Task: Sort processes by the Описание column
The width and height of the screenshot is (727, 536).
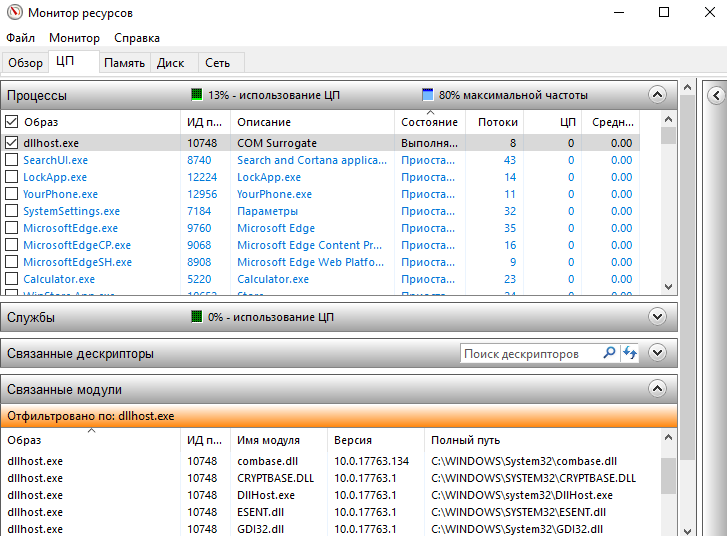Action: click(312, 122)
